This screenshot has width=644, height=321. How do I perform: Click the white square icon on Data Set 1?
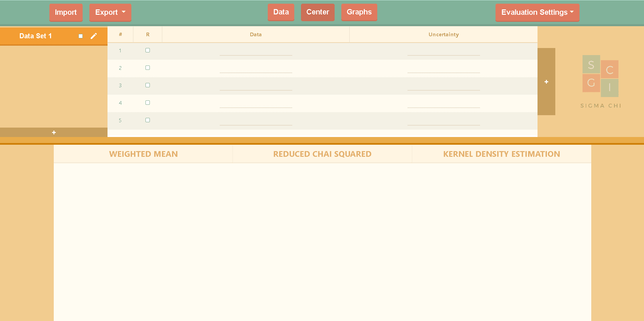pos(81,36)
